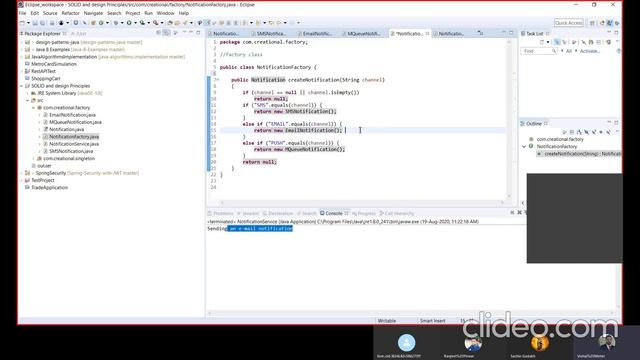Open the Problems tab
Image resolution: width=640 pixels, height=360 pixels.
point(220,213)
